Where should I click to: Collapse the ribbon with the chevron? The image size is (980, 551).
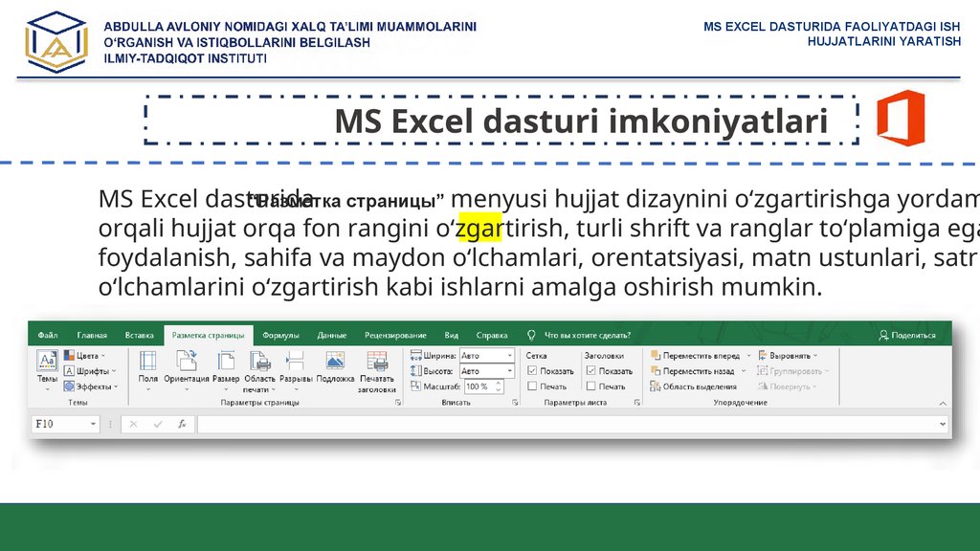click(x=943, y=404)
